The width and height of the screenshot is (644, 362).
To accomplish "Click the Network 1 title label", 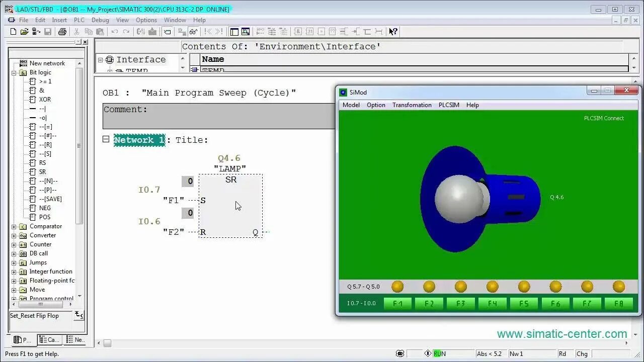I will [139, 140].
